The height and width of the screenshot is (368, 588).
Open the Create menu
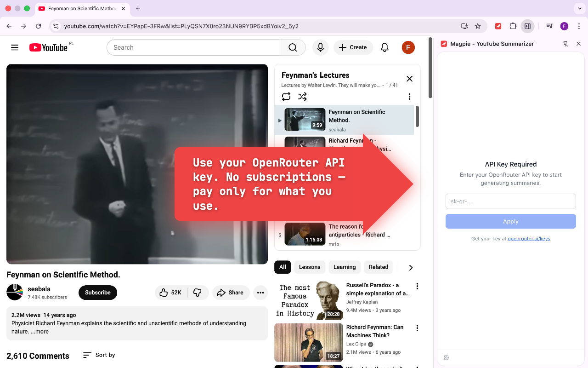click(353, 47)
